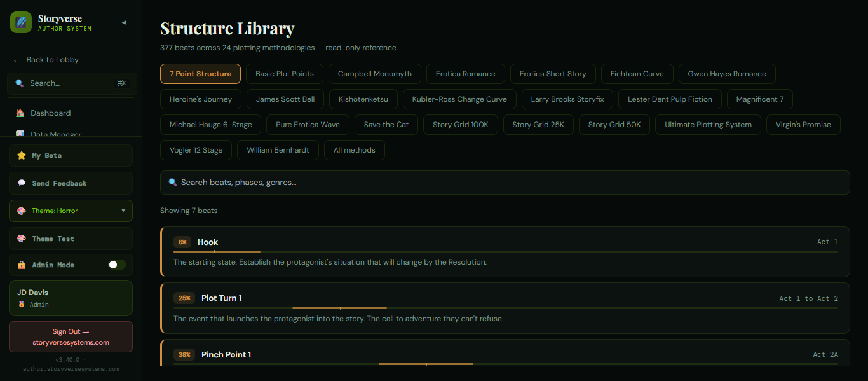
Task: Filter by Ultimate Plotting System
Action: point(709,125)
